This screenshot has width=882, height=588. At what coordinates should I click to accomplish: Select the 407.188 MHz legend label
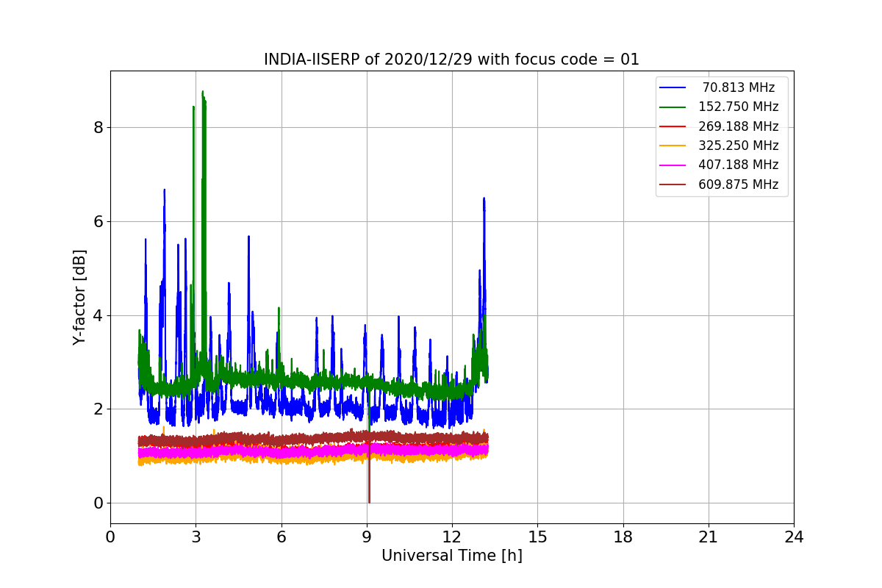(738, 165)
